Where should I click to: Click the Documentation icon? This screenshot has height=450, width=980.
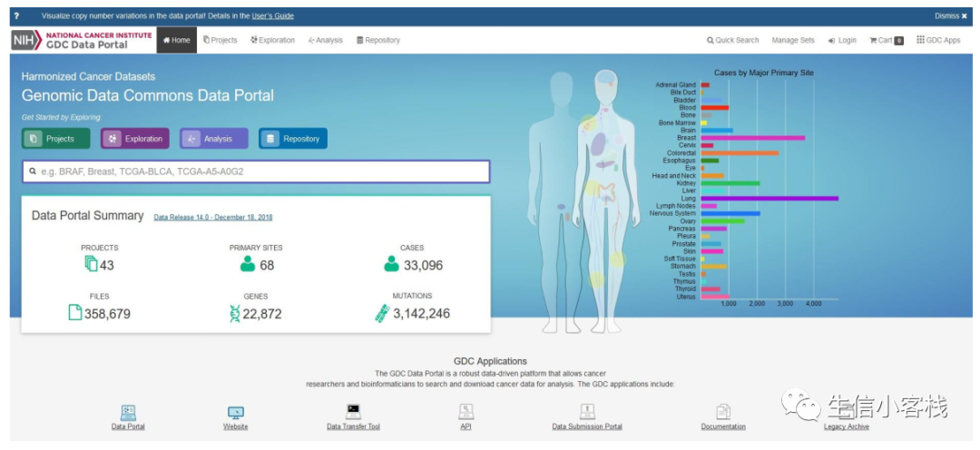click(723, 411)
